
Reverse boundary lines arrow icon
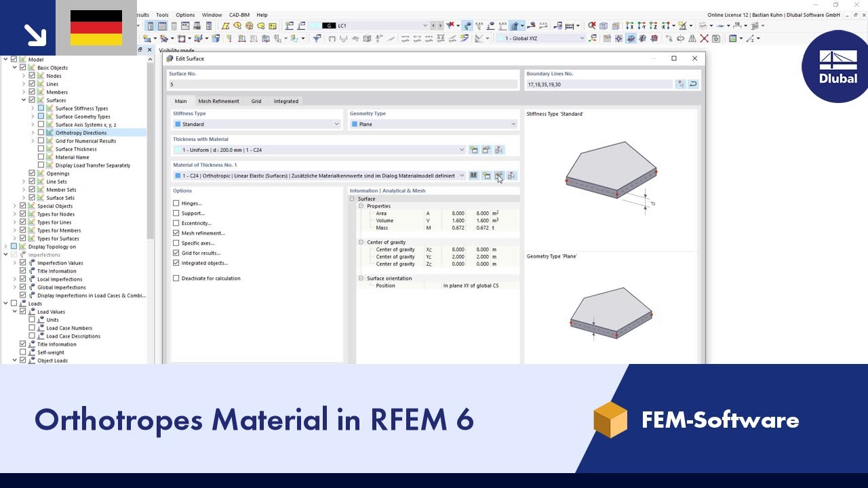pyautogui.click(x=693, y=85)
